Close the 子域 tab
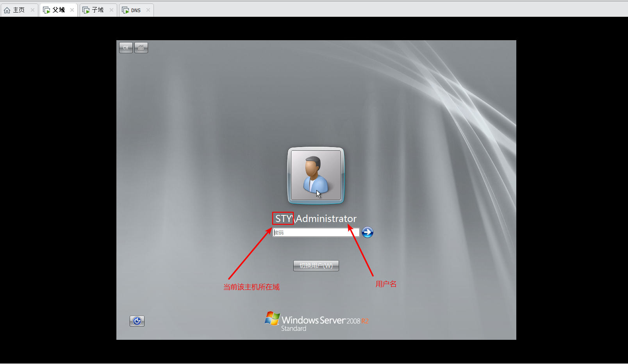Viewport: 628px width, 364px height. click(x=111, y=10)
